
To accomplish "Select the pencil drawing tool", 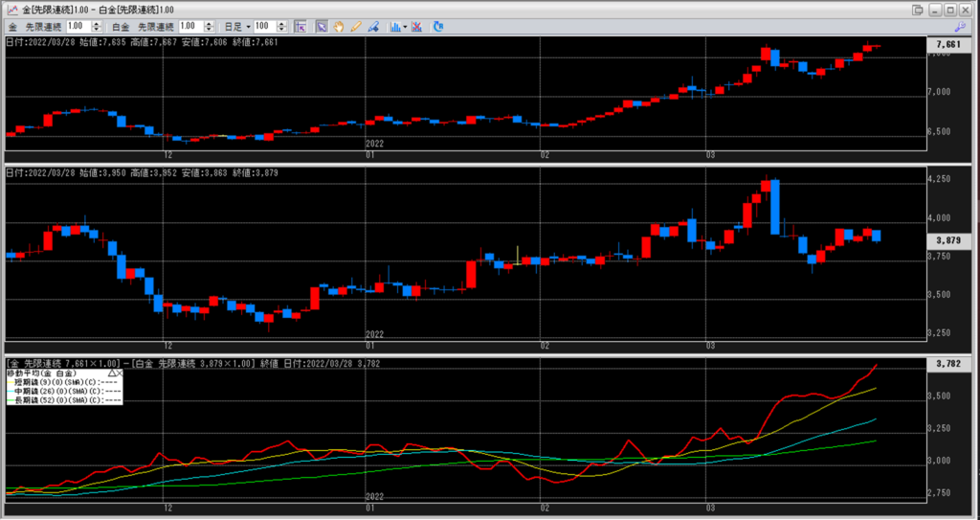I will tap(356, 27).
